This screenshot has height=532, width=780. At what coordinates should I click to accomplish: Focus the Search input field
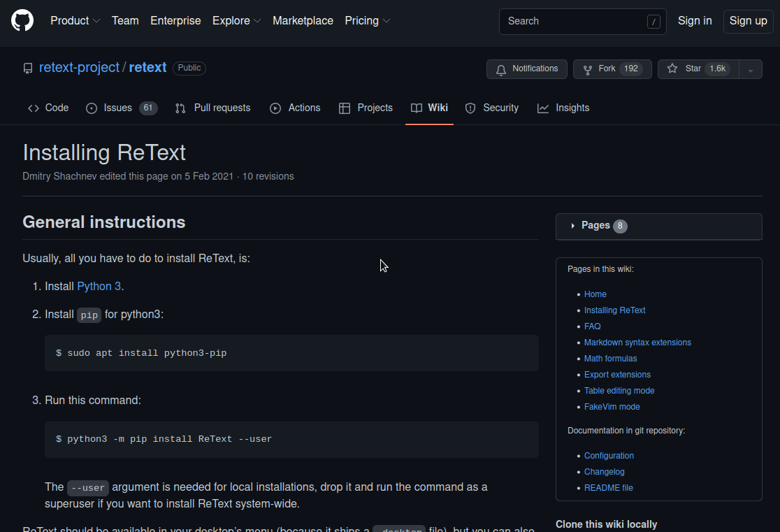point(582,22)
